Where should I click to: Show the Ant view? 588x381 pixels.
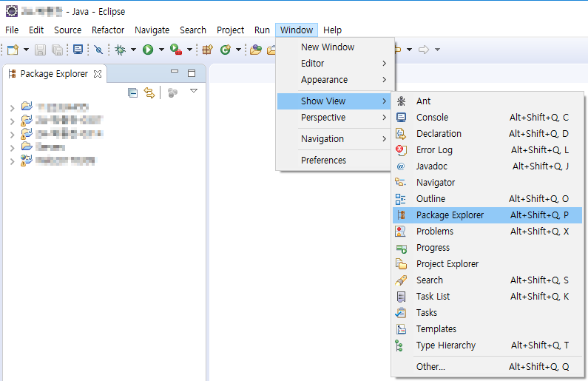tap(487, 101)
